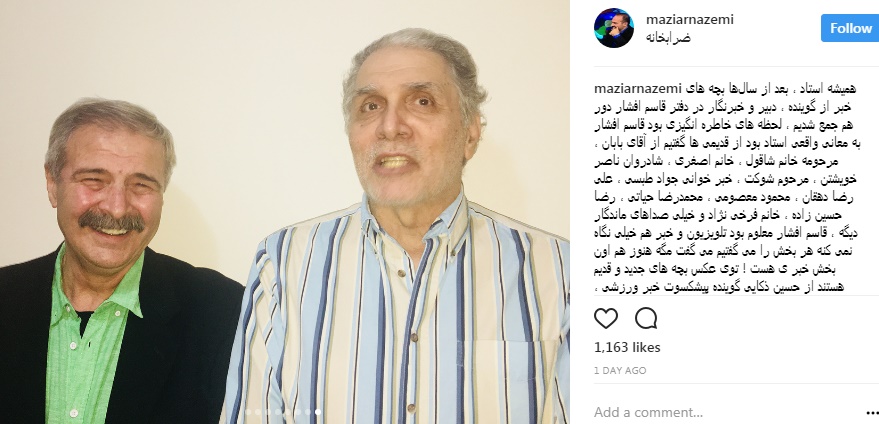Go to the fourth carousel dot
This screenshot has height=424, width=879.
(x=278, y=412)
